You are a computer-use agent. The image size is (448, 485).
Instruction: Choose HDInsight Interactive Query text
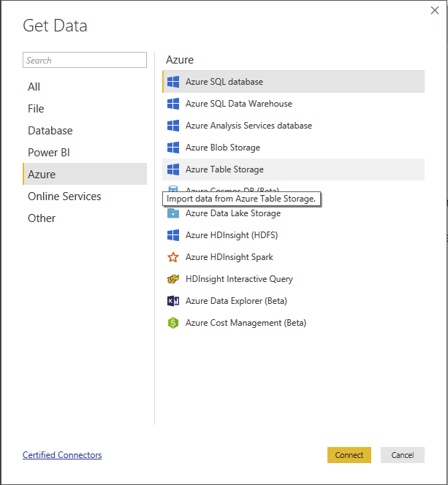click(x=239, y=279)
